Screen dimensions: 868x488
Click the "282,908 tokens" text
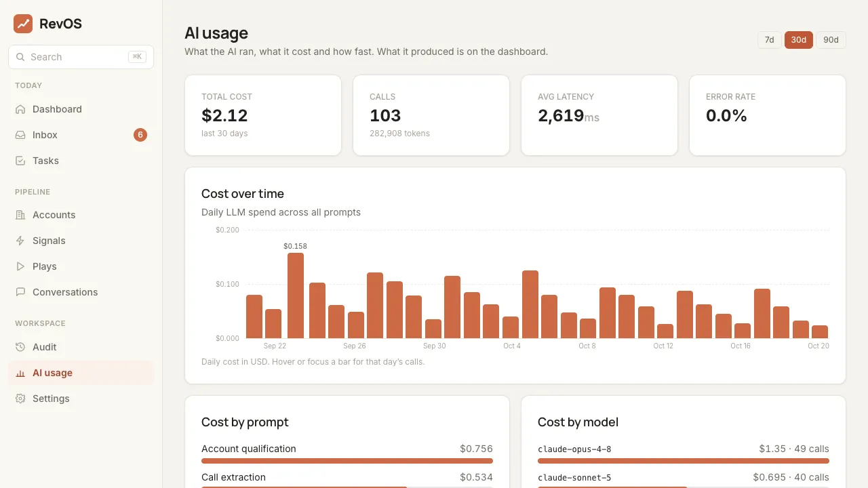tap(399, 134)
